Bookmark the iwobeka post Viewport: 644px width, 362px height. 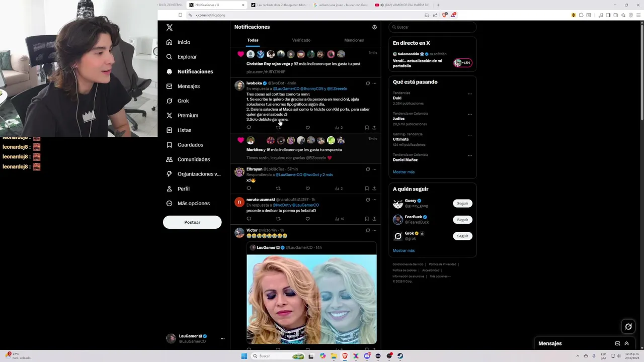tap(367, 128)
